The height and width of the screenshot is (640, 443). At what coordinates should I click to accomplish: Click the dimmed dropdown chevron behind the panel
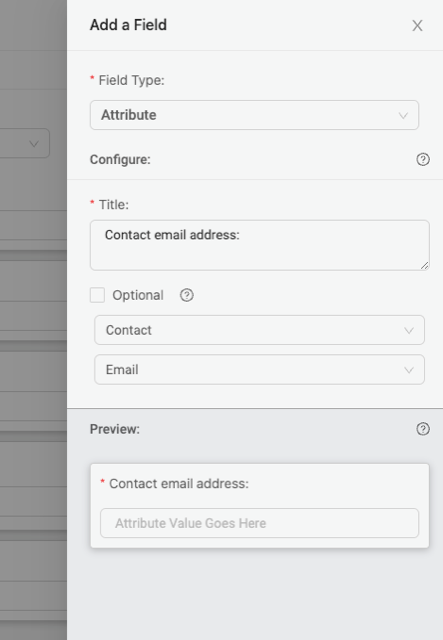[x=34, y=144]
